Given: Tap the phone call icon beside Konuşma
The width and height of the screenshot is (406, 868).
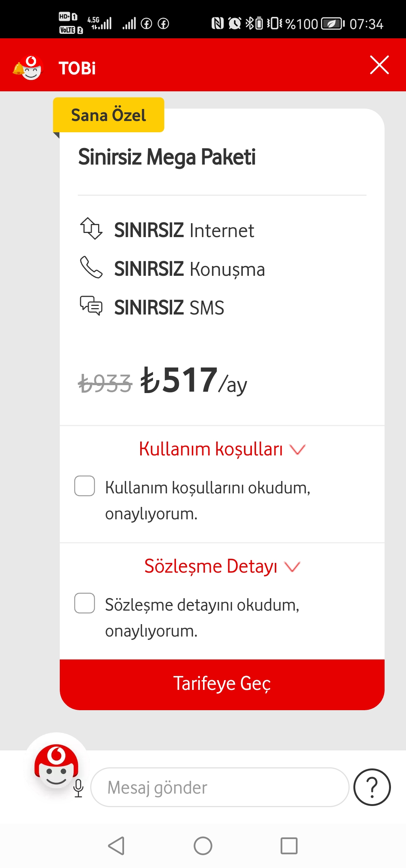Looking at the screenshot, I should tap(91, 267).
